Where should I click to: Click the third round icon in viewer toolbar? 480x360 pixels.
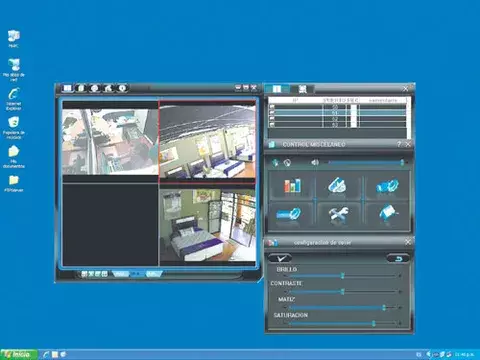(x=95, y=88)
